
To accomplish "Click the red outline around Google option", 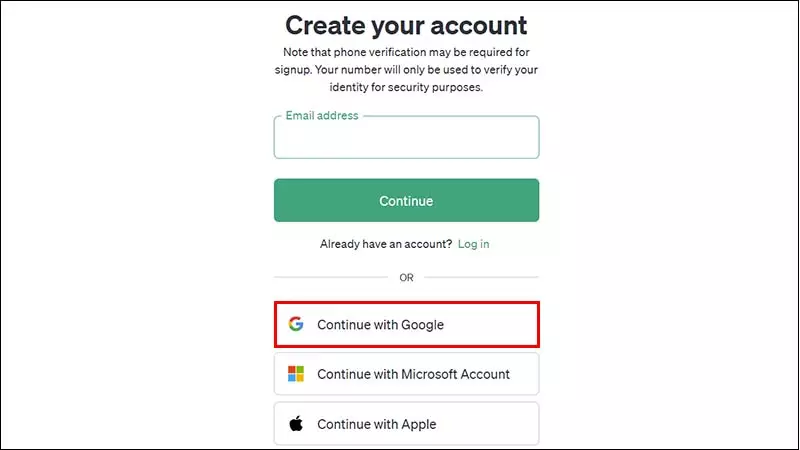I will click(407, 303).
